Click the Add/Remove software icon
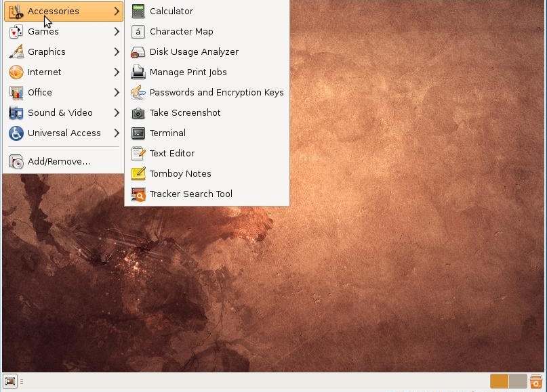This screenshot has height=392, width=547. pos(16,162)
